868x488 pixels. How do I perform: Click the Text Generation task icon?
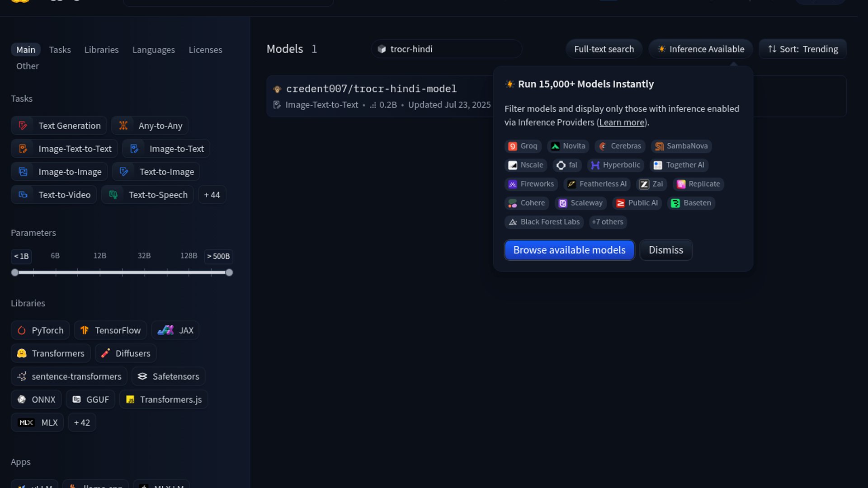23,126
